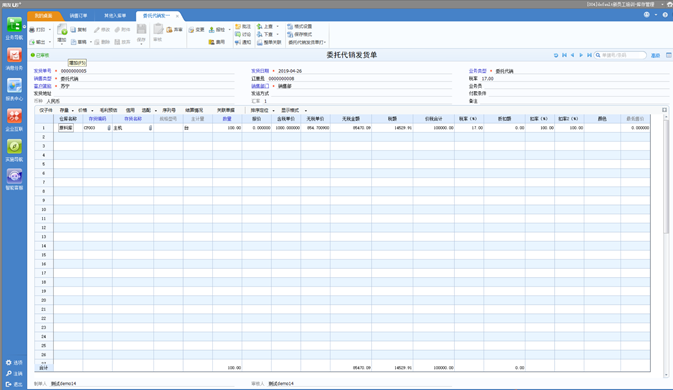Click the 销售部门 field label link
This screenshot has height=390, width=673.
(x=260, y=86)
